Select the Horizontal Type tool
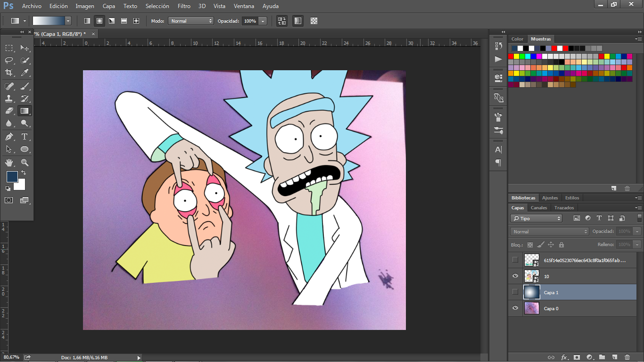 coord(25,137)
